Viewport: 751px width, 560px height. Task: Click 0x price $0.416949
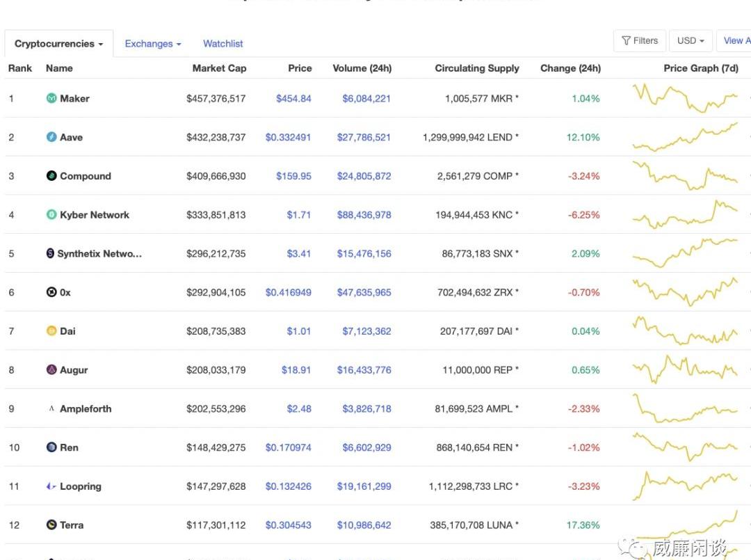tap(289, 292)
